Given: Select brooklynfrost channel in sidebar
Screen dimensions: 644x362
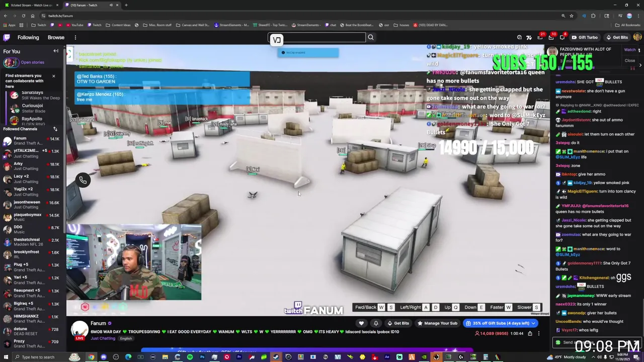Looking at the screenshot, I should pos(33,254).
